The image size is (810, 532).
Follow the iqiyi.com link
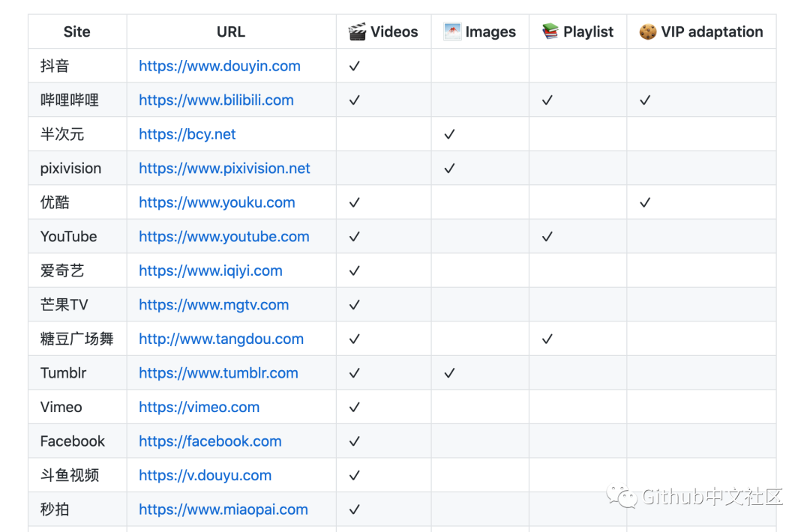pyautogui.click(x=210, y=270)
